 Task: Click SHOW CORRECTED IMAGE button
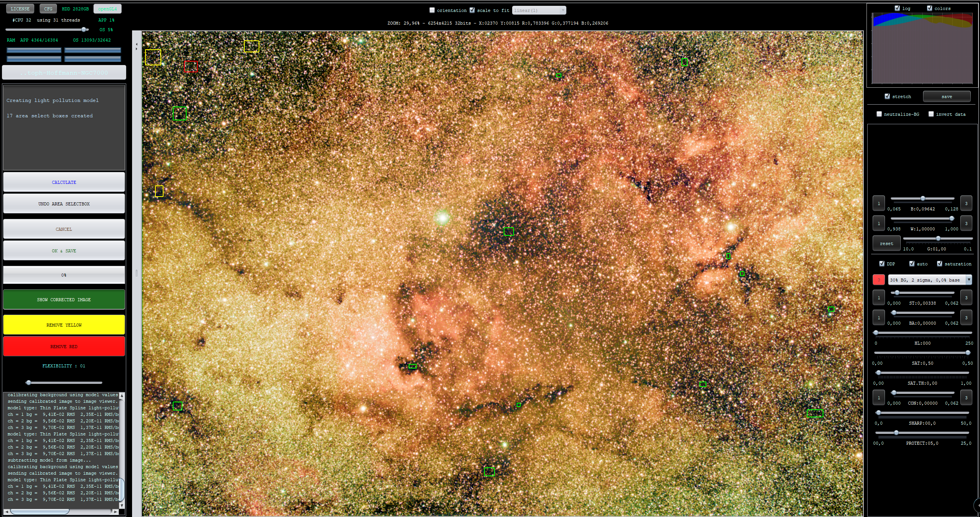(x=64, y=300)
